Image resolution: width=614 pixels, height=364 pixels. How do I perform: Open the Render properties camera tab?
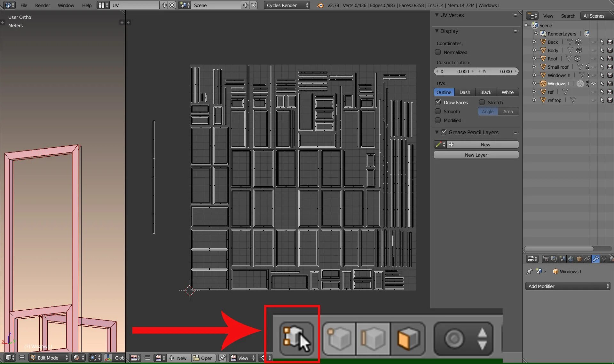[x=546, y=259]
